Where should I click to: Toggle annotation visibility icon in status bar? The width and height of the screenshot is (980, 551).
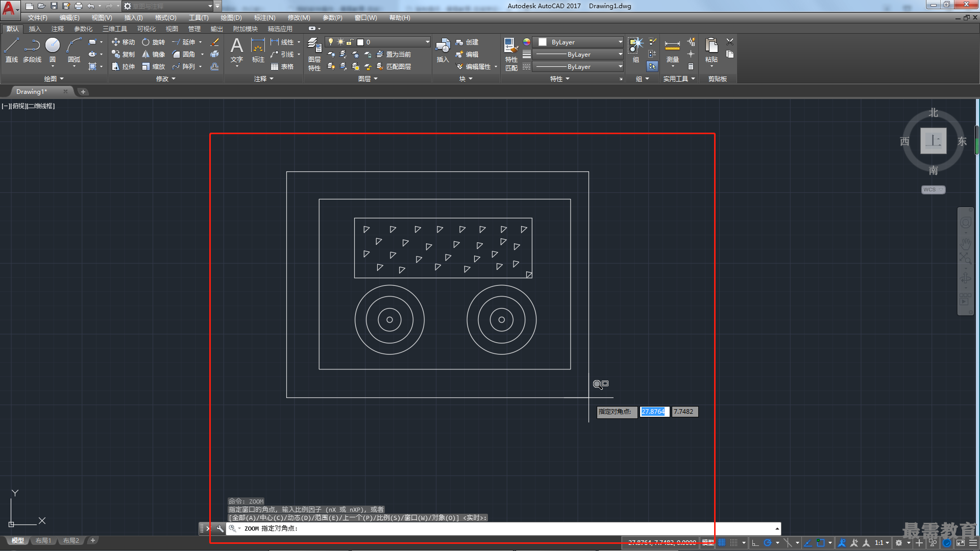(x=842, y=543)
